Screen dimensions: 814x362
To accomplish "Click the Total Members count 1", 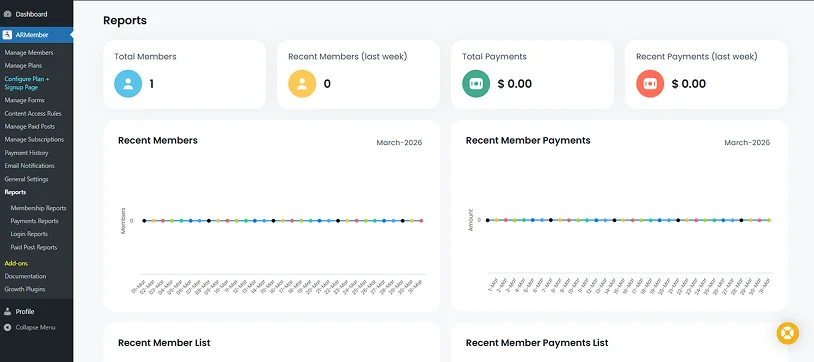I will tap(152, 84).
